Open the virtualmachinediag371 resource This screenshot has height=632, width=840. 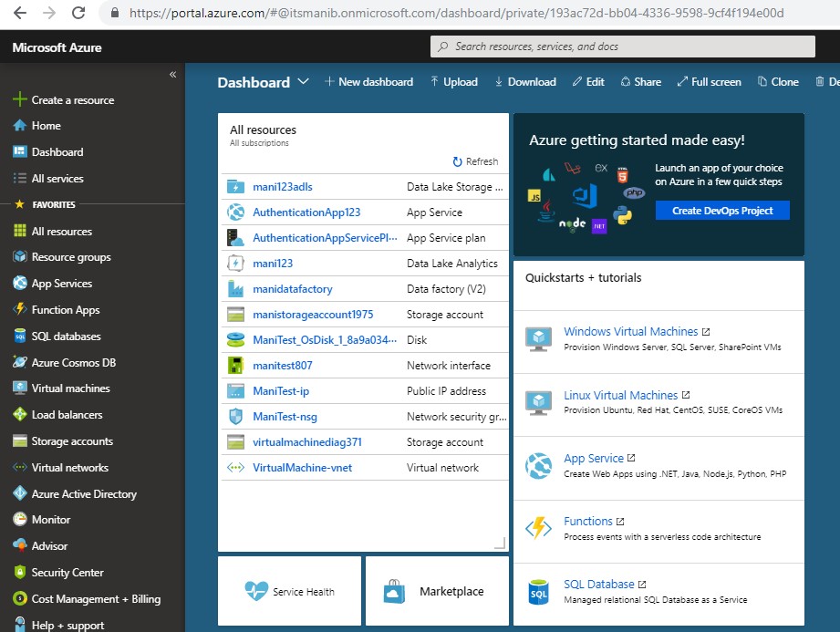coord(307,442)
